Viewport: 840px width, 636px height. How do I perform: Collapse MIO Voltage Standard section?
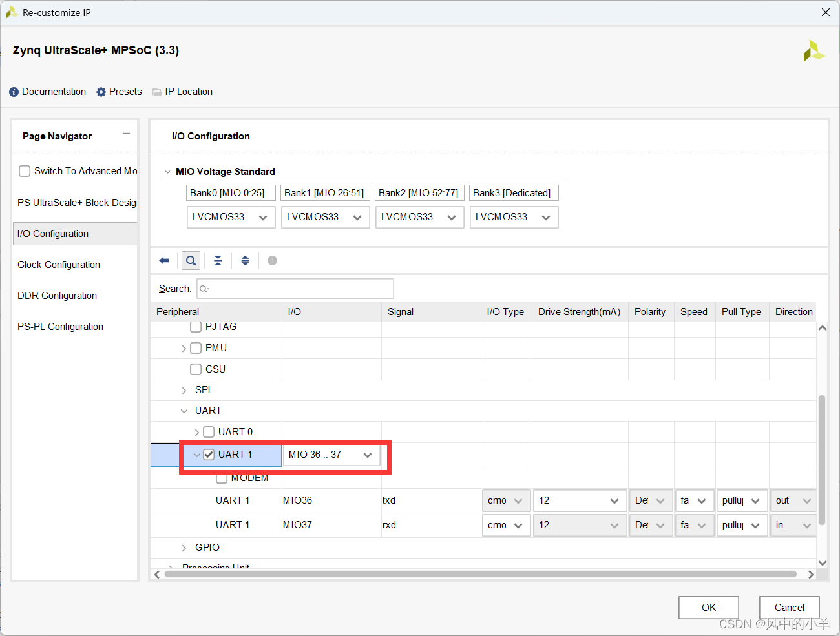tap(168, 172)
